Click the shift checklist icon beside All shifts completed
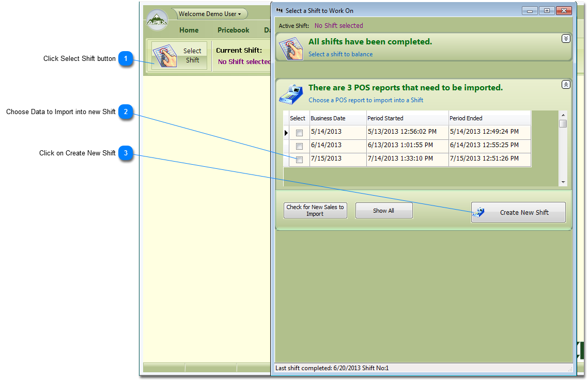This screenshot has width=588, height=380. point(291,47)
